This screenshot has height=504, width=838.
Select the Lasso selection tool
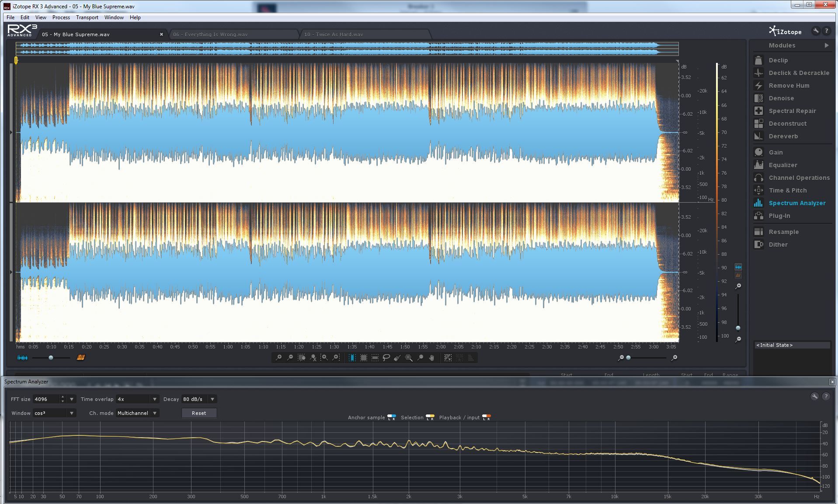point(386,358)
